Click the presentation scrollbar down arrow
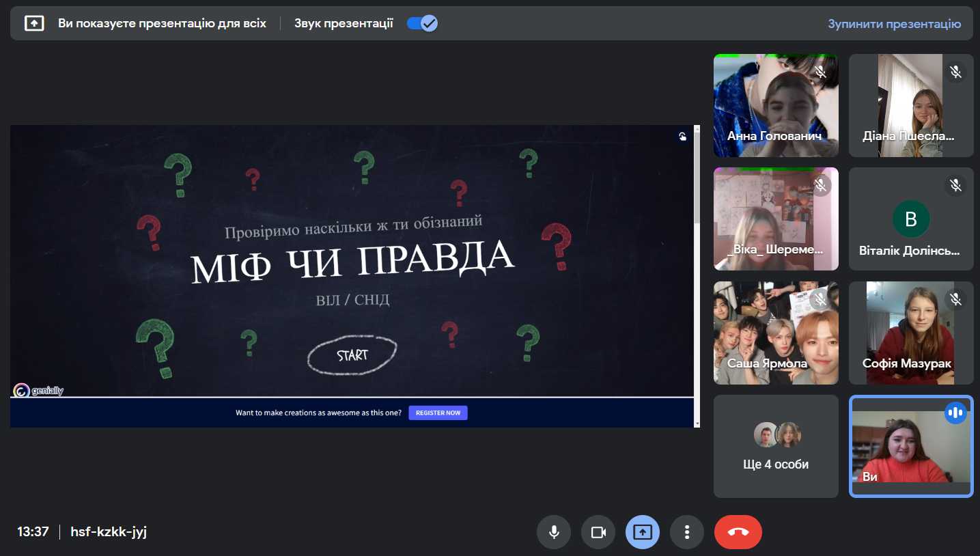 [697, 423]
